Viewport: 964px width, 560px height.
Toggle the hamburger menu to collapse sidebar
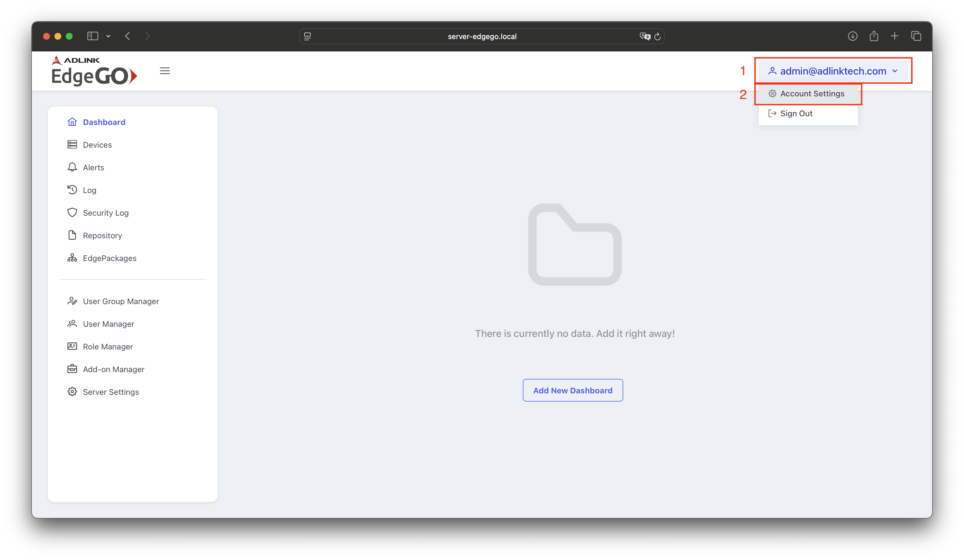(x=165, y=71)
